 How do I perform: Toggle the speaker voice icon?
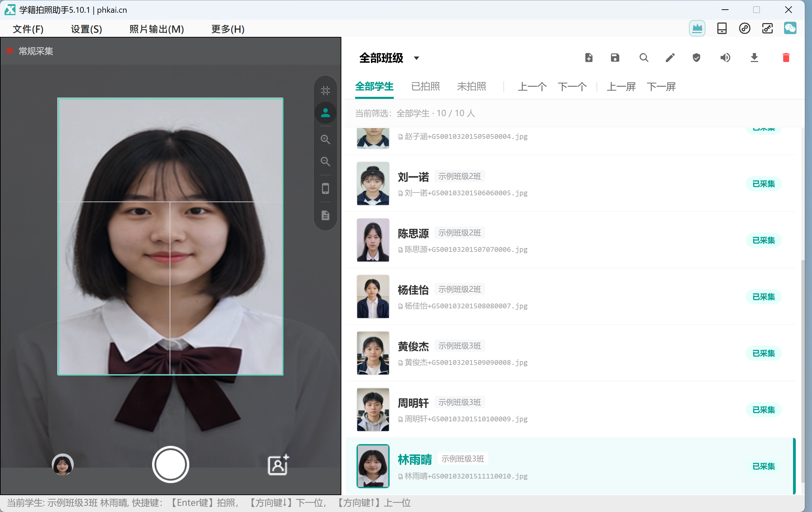coord(725,58)
